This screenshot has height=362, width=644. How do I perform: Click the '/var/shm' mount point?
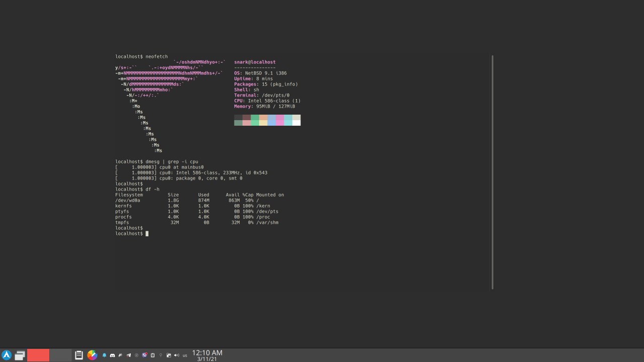[x=267, y=223]
